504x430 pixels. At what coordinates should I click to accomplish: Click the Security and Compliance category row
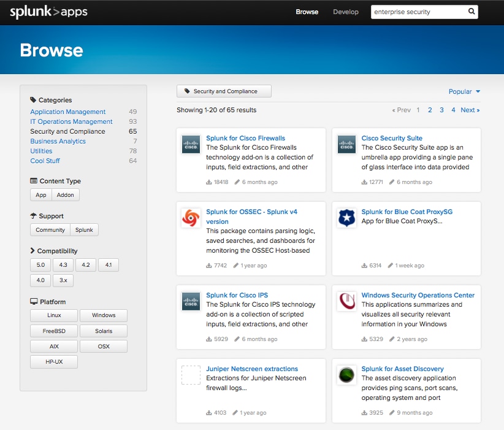coord(83,131)
